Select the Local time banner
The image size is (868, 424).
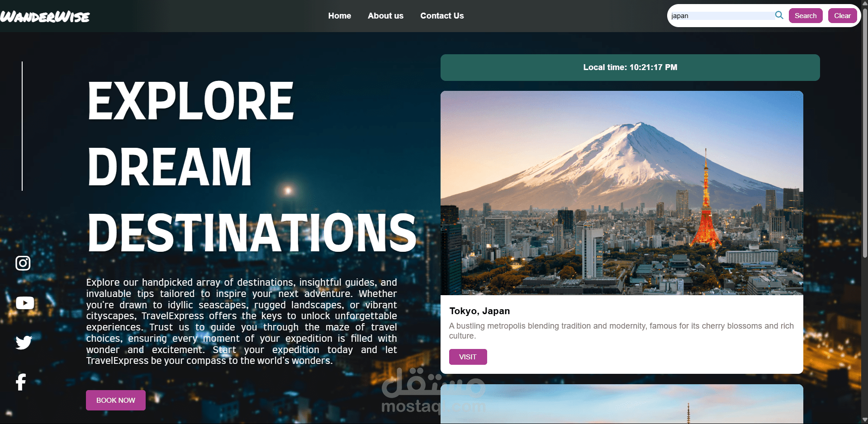[x=630, y=67]
